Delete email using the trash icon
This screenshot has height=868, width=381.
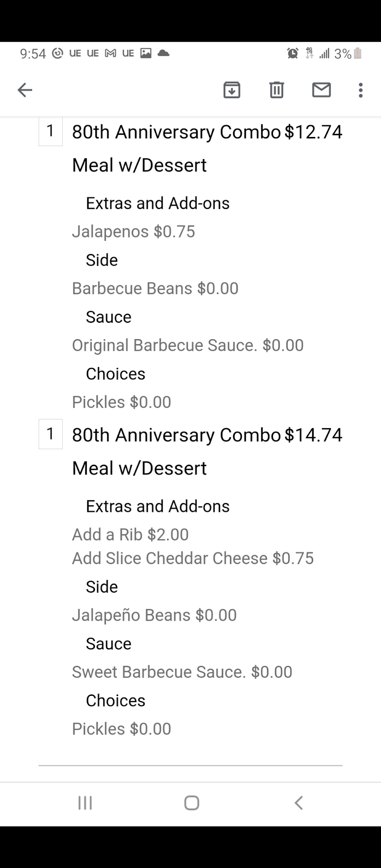(x=276, y=90)
